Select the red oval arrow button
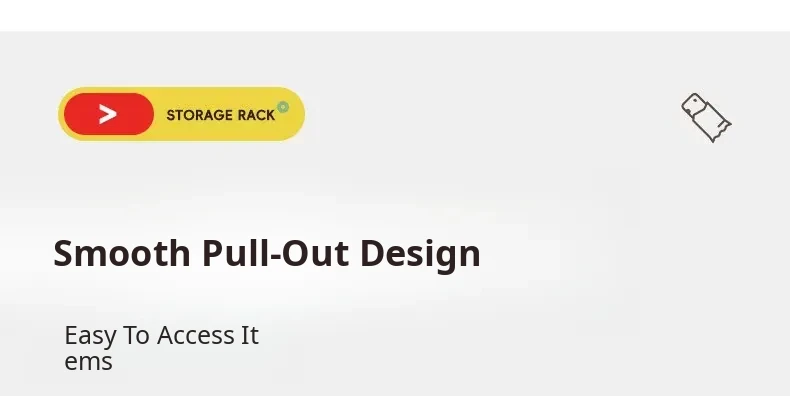 [109, 114]
